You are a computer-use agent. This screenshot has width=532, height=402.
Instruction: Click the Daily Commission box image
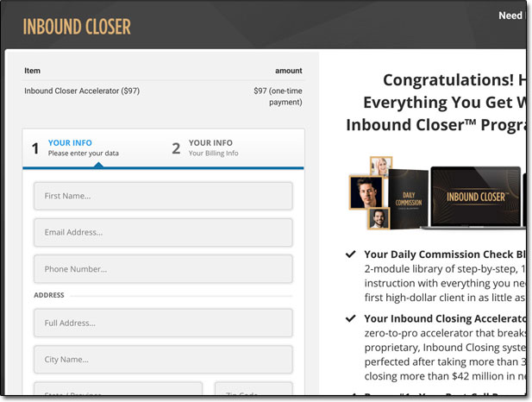pos(408,199)
